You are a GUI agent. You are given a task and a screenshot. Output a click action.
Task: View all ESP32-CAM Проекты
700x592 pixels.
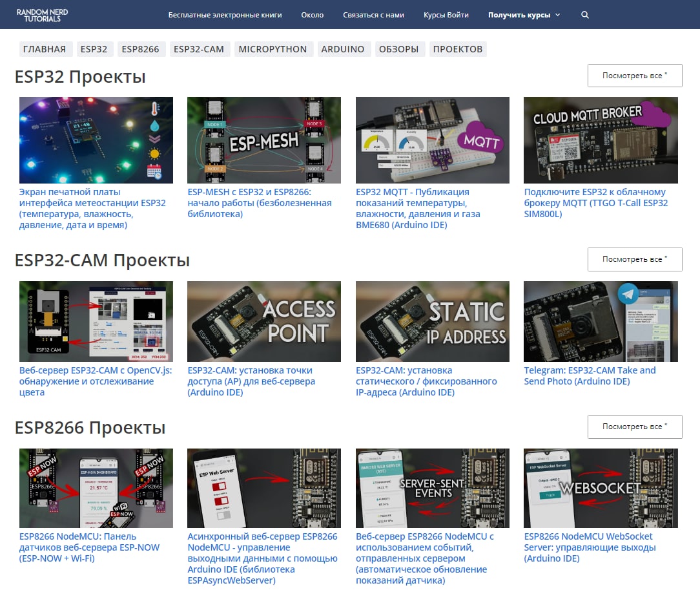(635, 259)
